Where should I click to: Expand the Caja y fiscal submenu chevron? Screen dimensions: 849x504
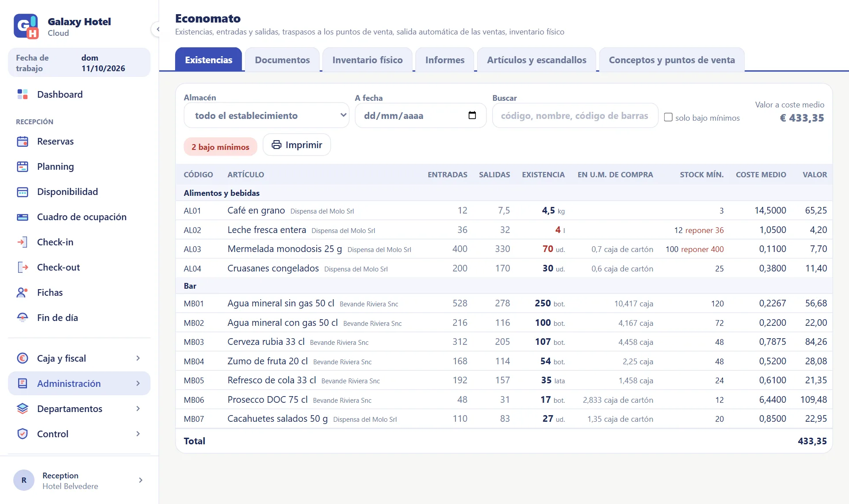click(138, 359)
